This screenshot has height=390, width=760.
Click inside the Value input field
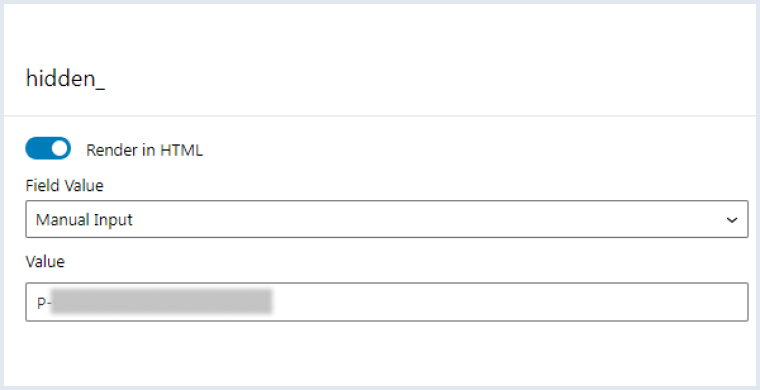(386, 302)
